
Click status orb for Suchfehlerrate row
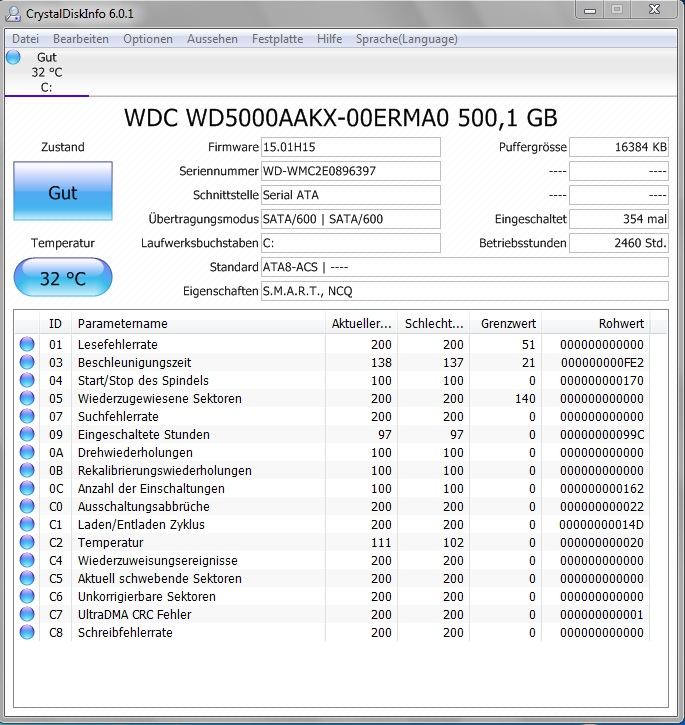click(x=27, y=416)
